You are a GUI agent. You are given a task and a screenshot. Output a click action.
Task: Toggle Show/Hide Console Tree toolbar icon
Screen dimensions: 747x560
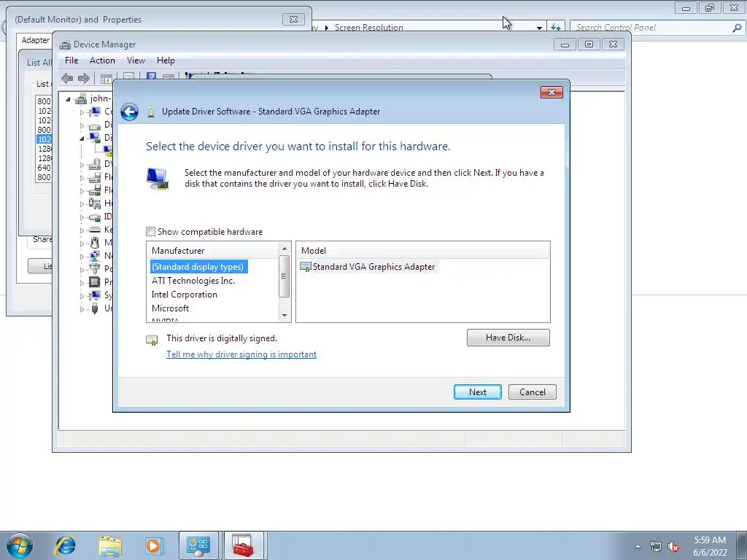107,78
